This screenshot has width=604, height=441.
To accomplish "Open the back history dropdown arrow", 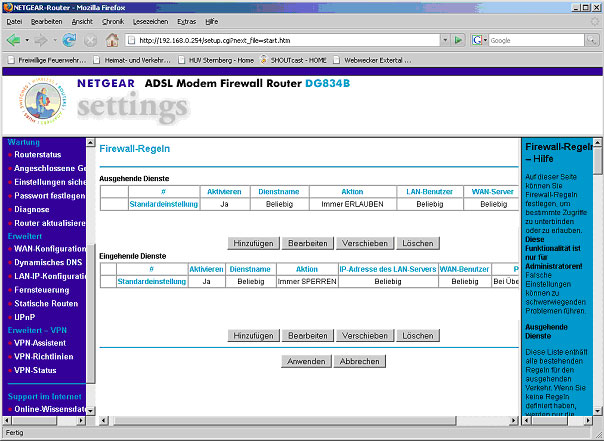I will (27, 40).
